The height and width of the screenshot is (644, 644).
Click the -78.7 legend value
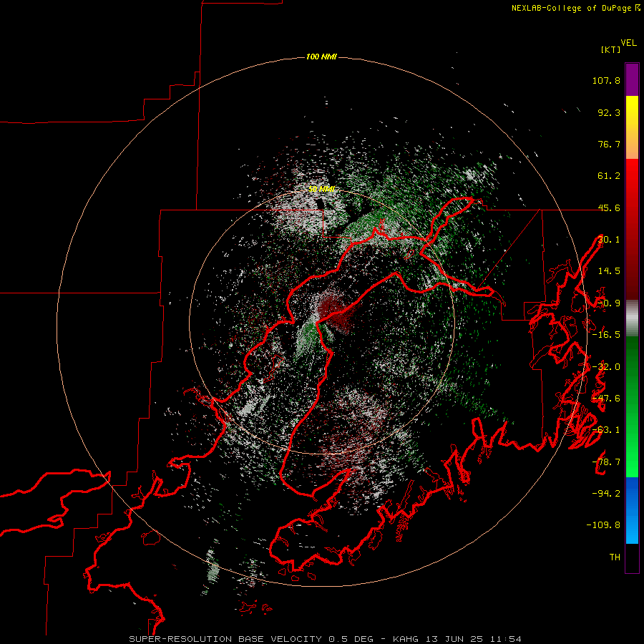coord(606,462)
